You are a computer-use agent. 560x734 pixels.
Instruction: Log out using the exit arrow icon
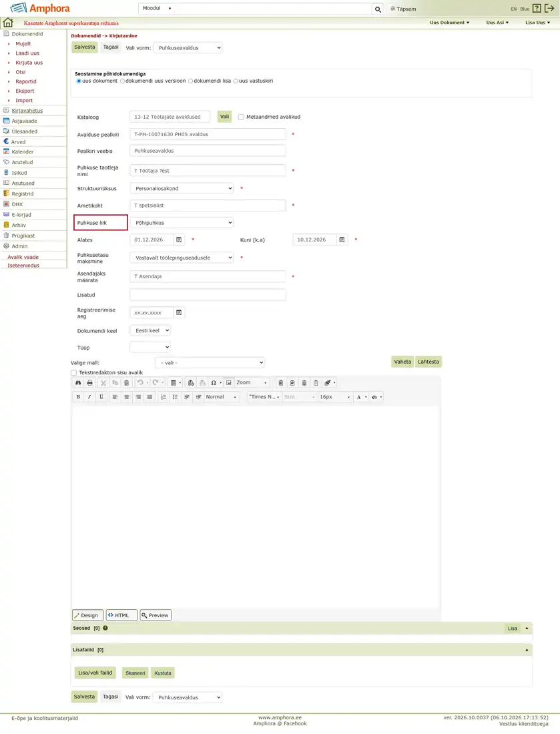(549, 9)
